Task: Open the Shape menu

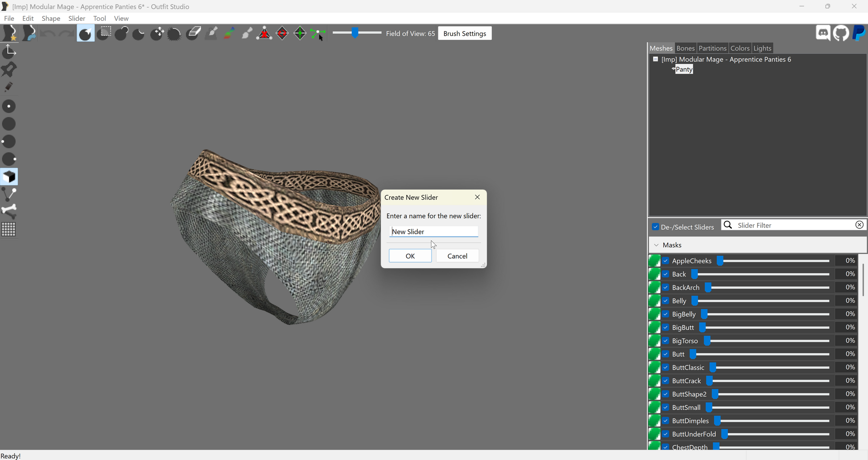Action: 51,19
